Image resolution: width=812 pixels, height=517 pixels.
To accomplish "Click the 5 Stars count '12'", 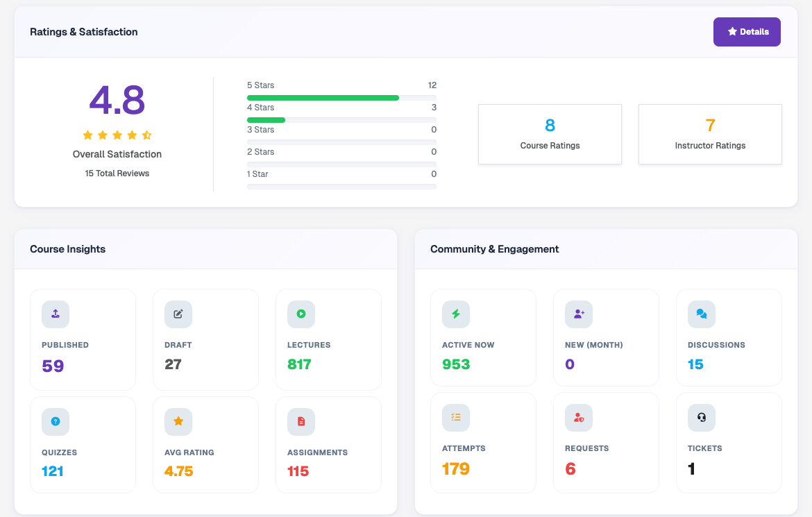I will click(x=432, y=85).
